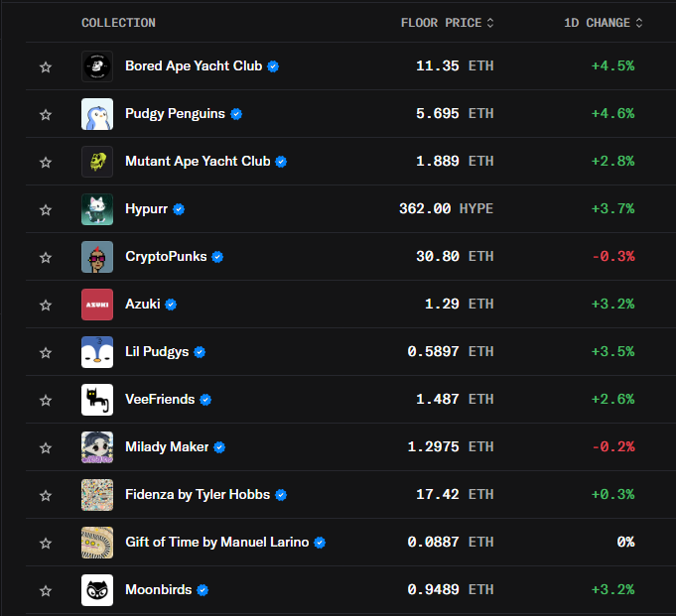Favorite Moonbirds with the star icon
The image size is (676, 616).
tap(46, 590)
